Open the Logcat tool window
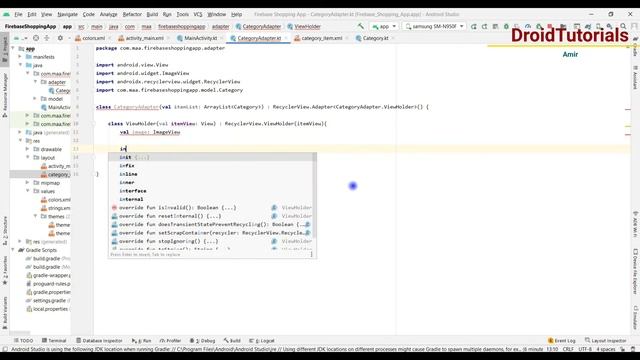 [x=262, y=340]
